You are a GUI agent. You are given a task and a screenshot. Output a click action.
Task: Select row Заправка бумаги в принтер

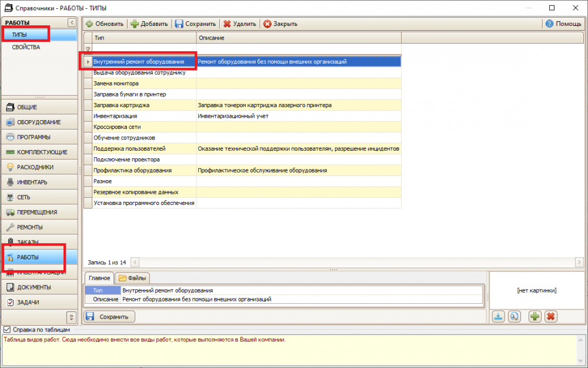point(242,94)
